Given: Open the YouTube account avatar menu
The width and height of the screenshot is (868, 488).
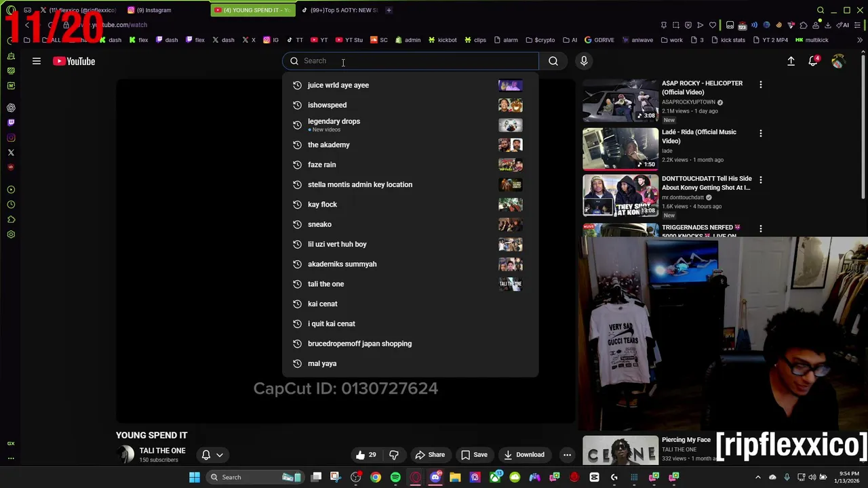Looking at the screenshot, I should [x=838, y=61].
